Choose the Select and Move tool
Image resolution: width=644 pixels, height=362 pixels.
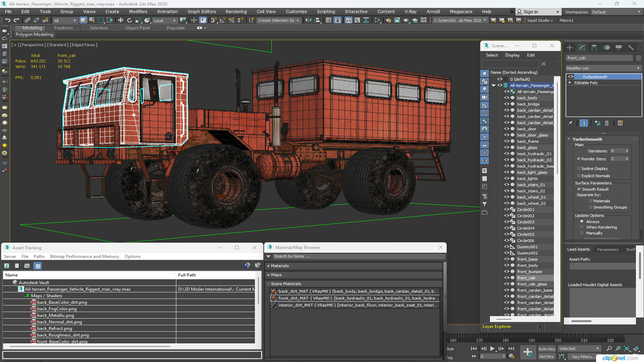click(121, 20)
